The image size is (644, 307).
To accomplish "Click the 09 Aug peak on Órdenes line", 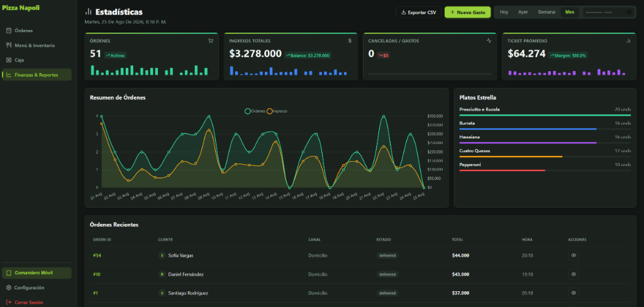I will [209, 116].
